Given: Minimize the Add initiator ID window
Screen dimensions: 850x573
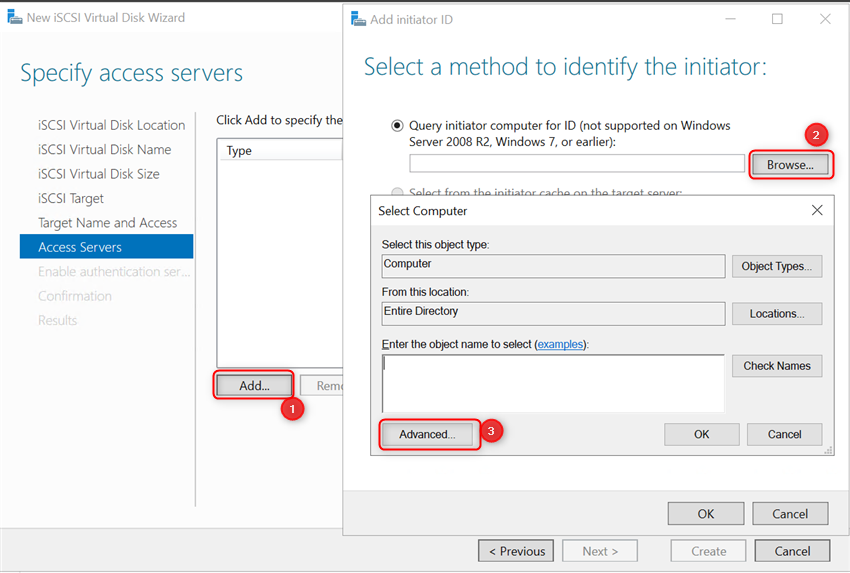Looking at the screenshot, I should [730, 19].
